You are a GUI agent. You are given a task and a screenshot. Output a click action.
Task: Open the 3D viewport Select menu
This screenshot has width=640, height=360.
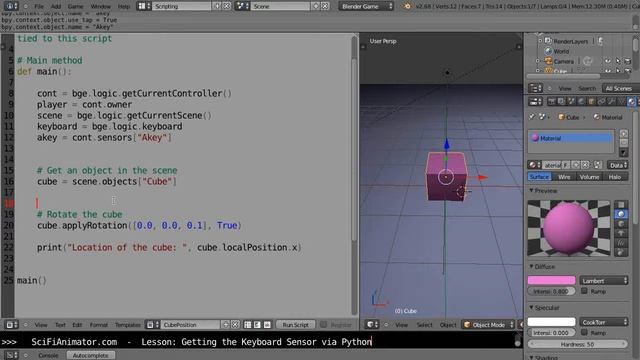(x=424, y=325)
